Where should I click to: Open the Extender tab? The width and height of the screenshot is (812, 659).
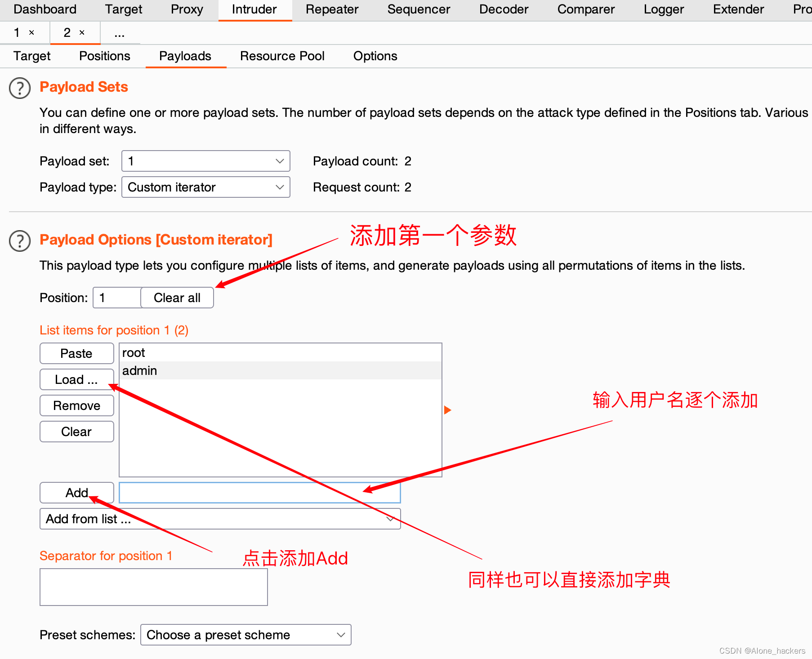pos(738,9)
